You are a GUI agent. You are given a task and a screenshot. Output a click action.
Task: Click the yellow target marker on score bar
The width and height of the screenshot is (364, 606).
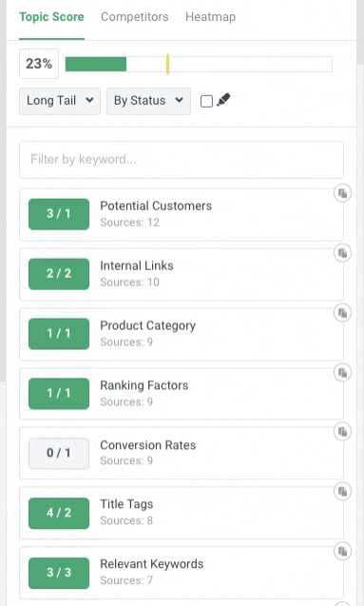click(167, 64)
